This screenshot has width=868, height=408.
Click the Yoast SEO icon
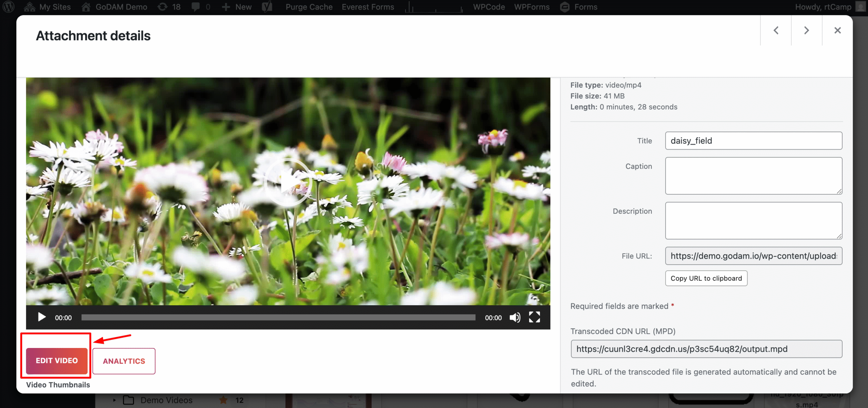[267, 7]
